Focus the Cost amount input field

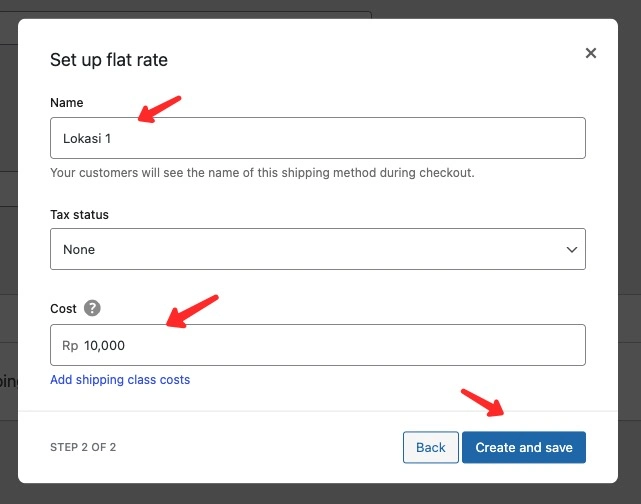(318, 345)
